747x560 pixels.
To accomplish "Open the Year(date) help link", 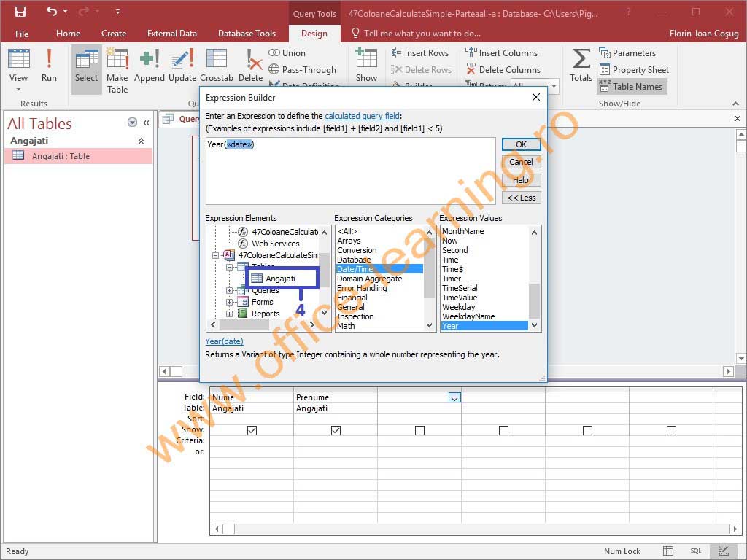I will coord(224,341).
